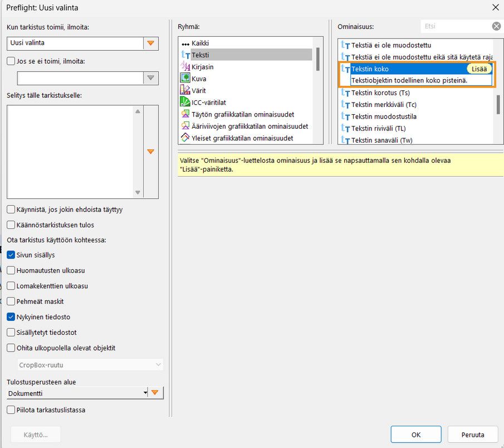Click the Ryhmä list scrollbar
The width and height of the screenshot is (504, 448).
click(x=318, y=59)
